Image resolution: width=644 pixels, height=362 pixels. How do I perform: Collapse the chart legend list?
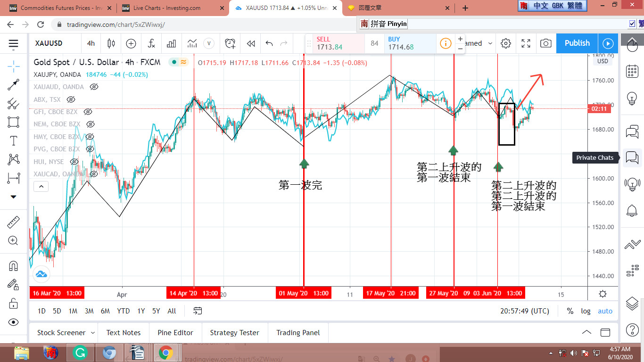point(41,187)
